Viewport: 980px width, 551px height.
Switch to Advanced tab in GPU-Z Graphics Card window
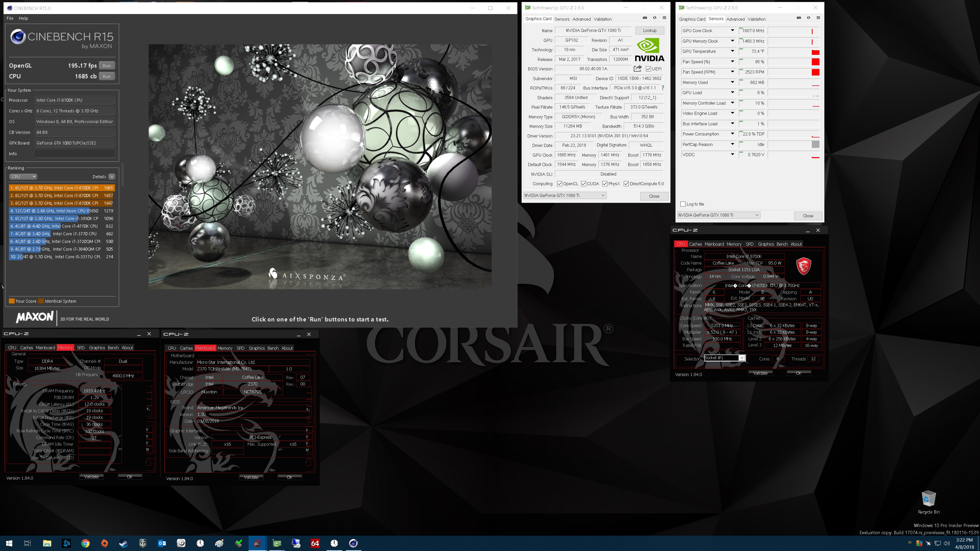click(581, 19)
